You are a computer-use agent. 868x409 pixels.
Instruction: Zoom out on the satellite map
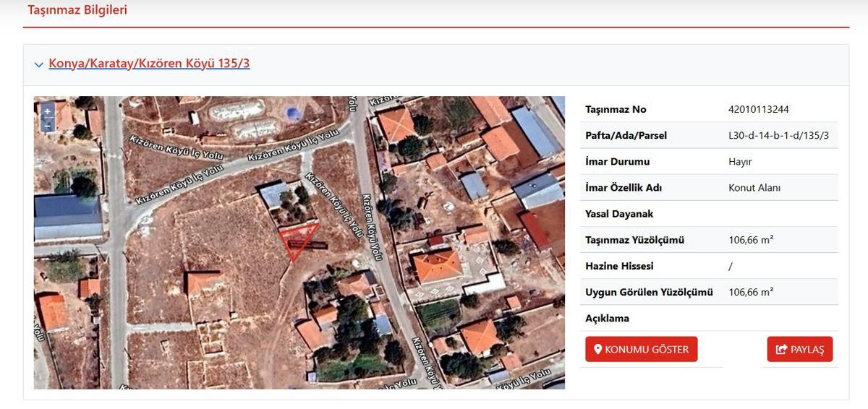(48, 125)
